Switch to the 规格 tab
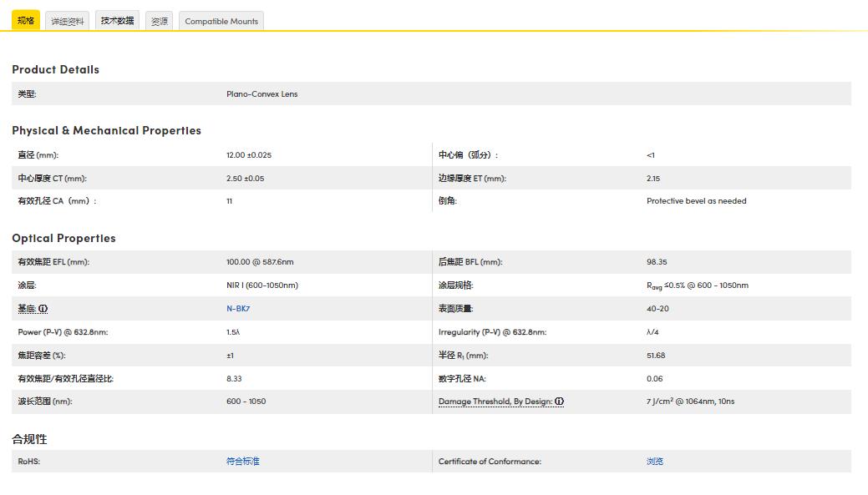868x495 pixels. pos(26,21)
